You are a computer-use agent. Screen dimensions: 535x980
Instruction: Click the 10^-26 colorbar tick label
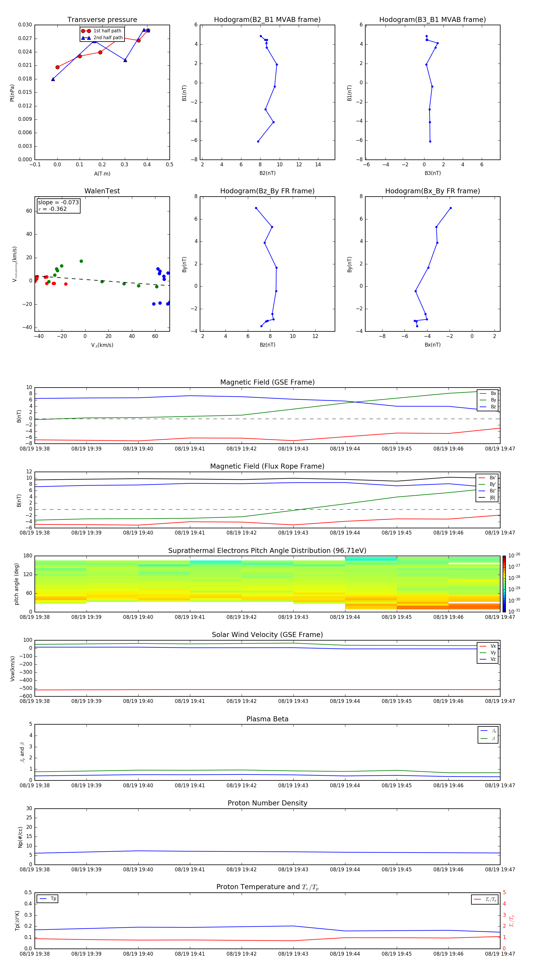[x=514, y=555]
